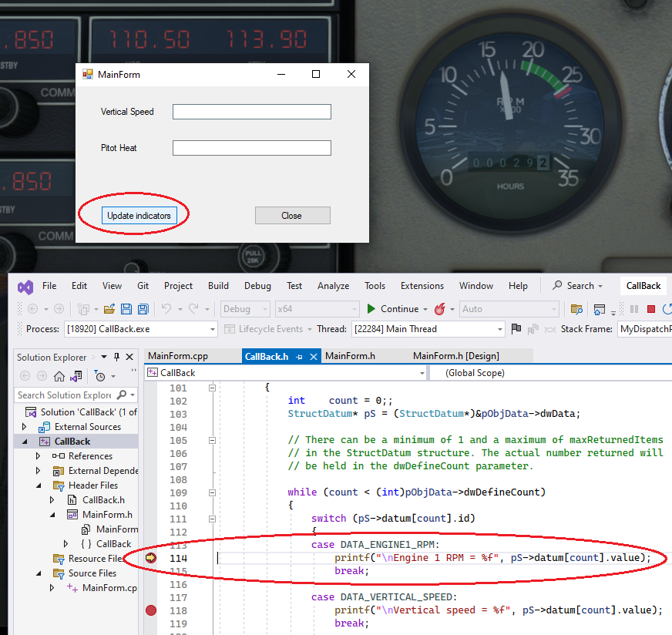This screenshot has height=635, width=672.
Task: Switch to the MainForm.h [Design] tab
Action: [455, 356]
